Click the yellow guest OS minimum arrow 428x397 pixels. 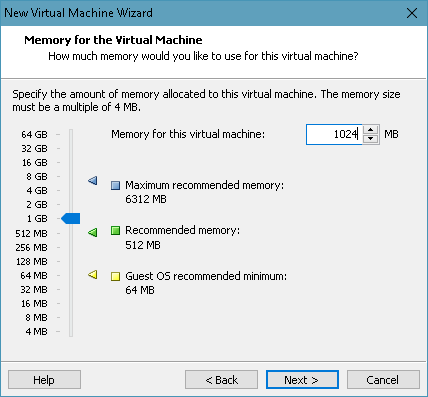[93, 275]
